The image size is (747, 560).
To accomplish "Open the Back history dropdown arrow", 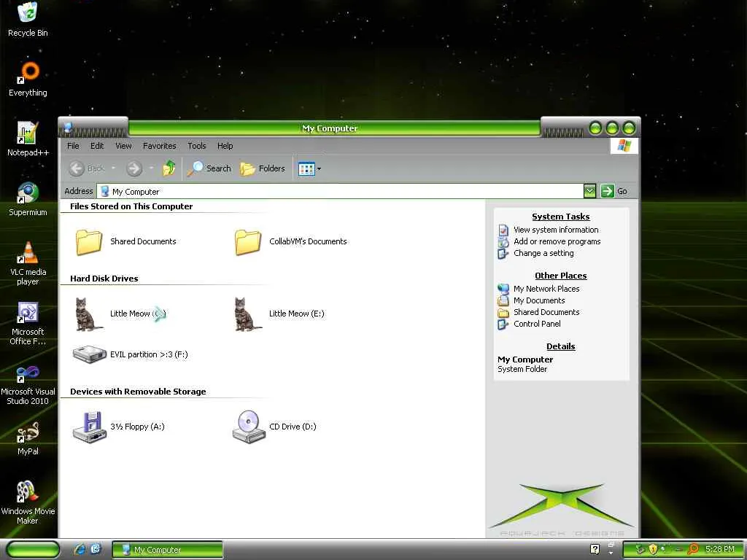I will (113, 168).
